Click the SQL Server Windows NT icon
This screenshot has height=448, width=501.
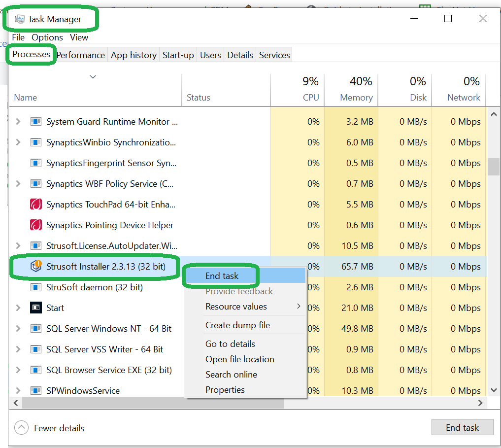(x=36, y=329)
